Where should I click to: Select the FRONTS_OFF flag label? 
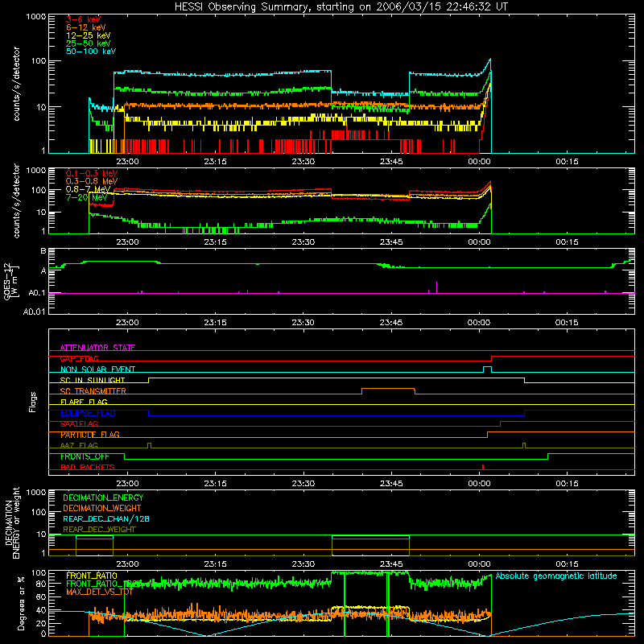85,456
